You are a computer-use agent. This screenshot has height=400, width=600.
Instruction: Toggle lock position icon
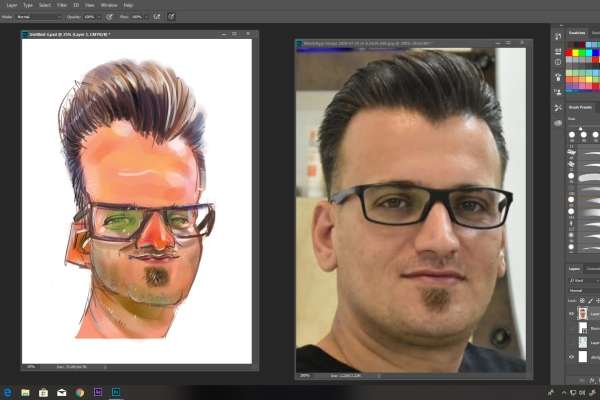click(x=598, y=301)
